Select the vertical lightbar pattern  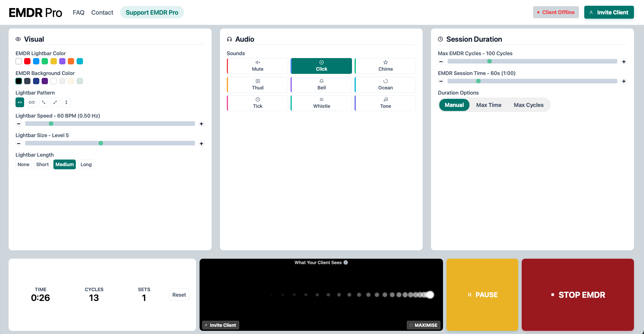pyautogui.click(x=66, y=102)
